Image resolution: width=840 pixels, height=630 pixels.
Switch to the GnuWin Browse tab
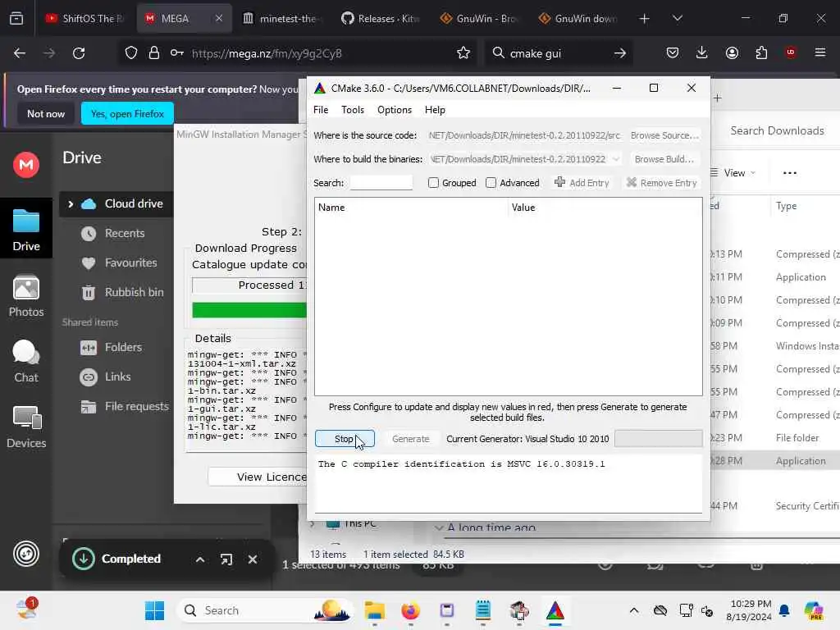pos(478,19)
